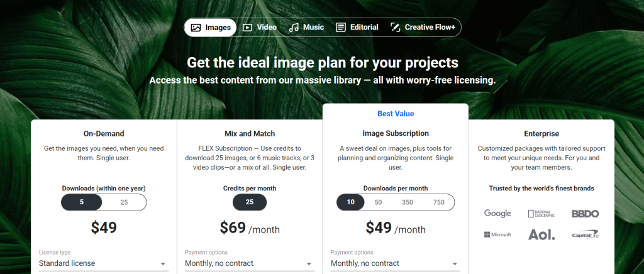Click the Microsoft brand logo
The width and height of the screenshot is (644, 274).
point(497,235)
